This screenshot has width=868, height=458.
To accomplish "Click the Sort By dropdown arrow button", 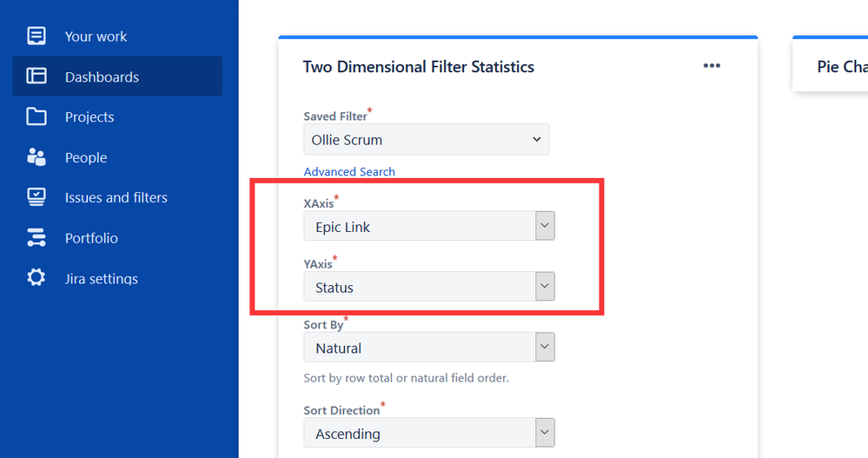I will coord(545,348).
